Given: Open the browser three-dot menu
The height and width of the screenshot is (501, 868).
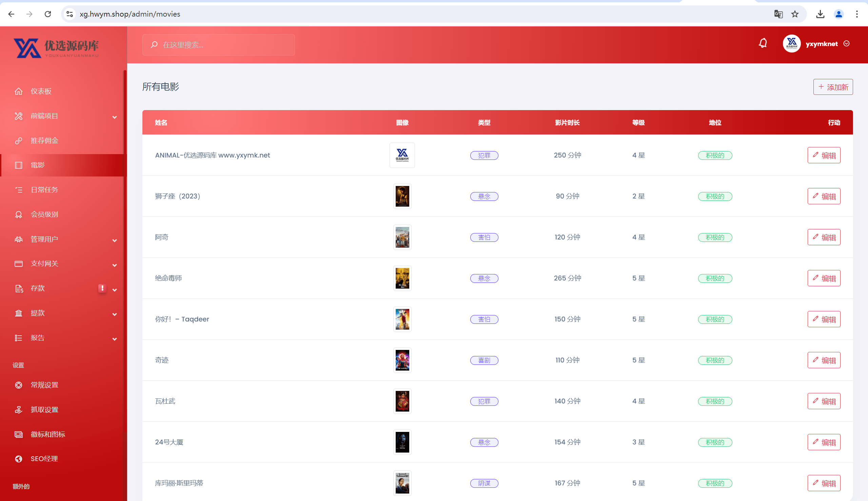Looking at the screenshot, I should [856, 14].
